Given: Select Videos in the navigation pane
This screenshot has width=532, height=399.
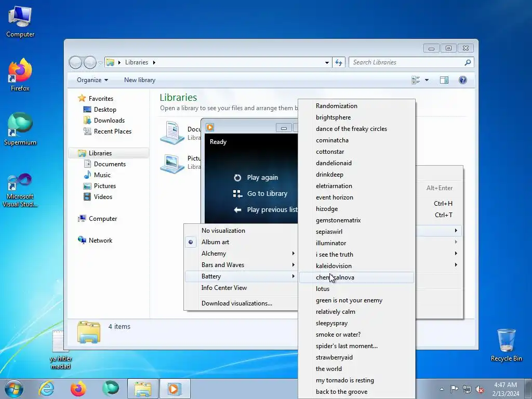Looking at the screenshot, I should (x=98, y=197).
